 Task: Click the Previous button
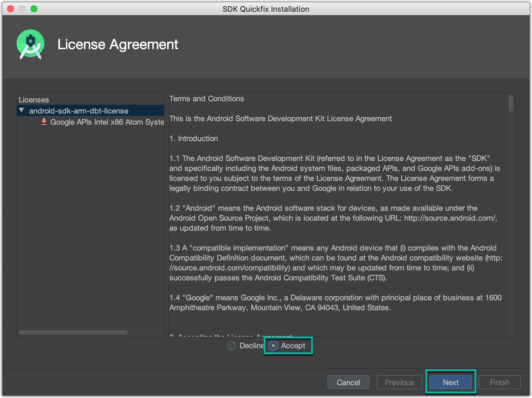[x=399, y=382]
